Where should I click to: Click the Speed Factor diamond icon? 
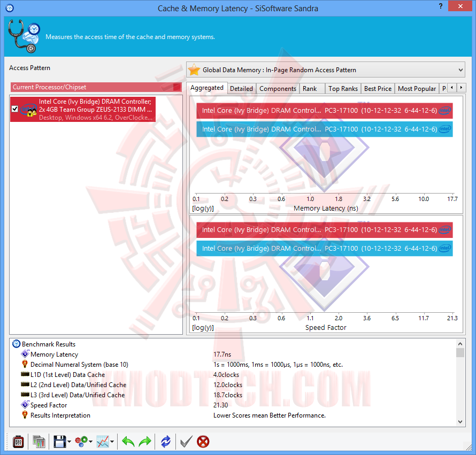tap(25, 405)
